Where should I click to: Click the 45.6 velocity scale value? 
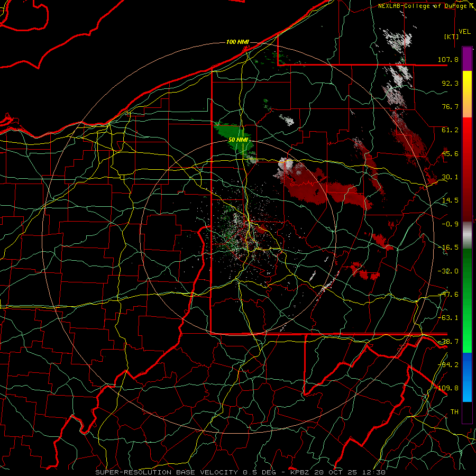pos(450,153)
